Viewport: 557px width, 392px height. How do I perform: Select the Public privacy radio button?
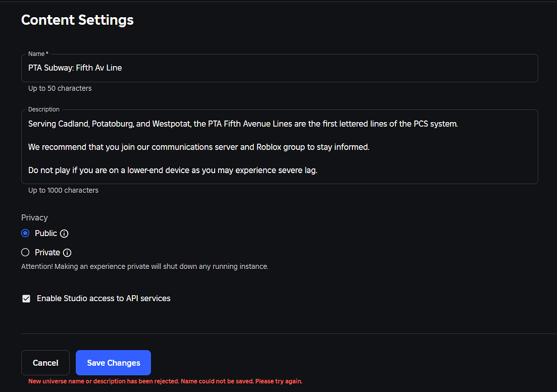tap(25, 233)
